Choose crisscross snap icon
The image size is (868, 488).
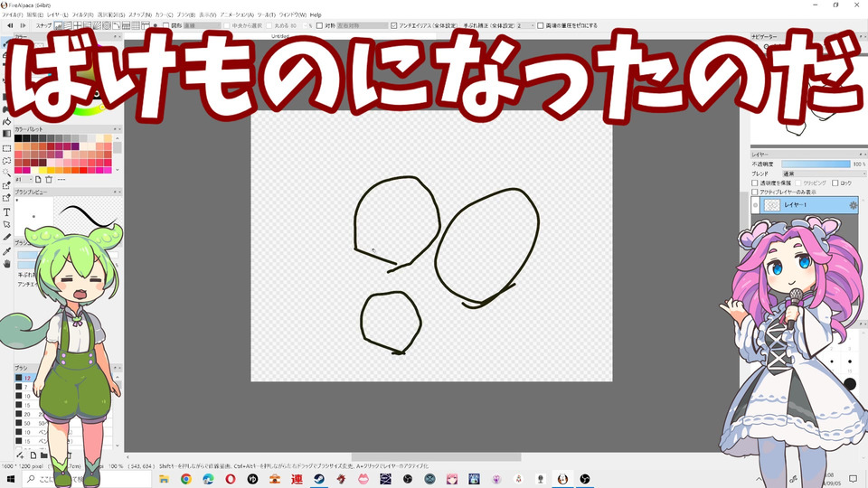(78, 25)
